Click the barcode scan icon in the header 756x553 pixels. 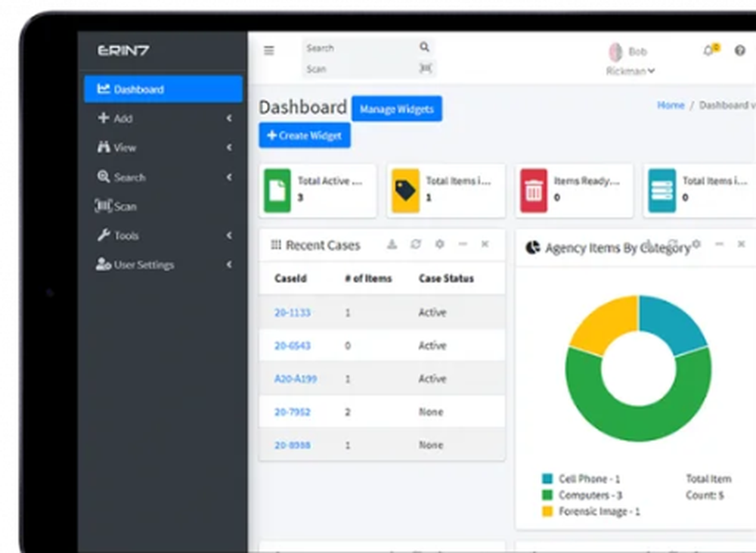425,68
